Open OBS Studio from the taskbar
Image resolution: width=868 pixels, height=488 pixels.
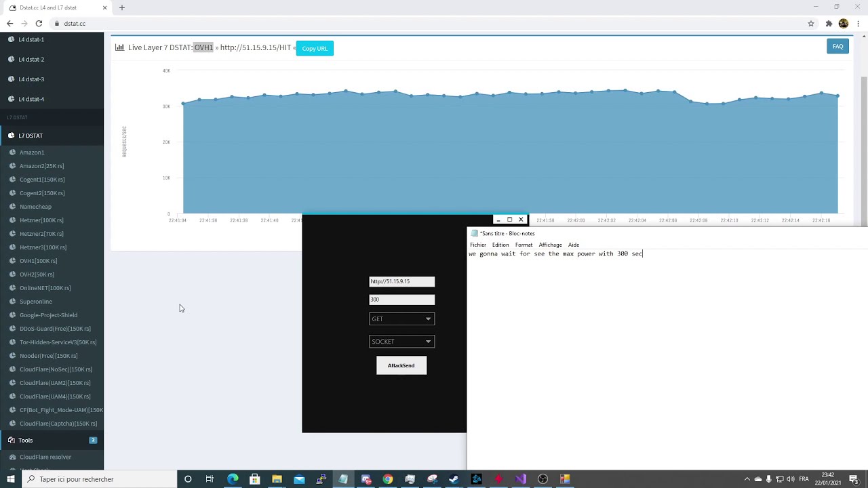542,479
